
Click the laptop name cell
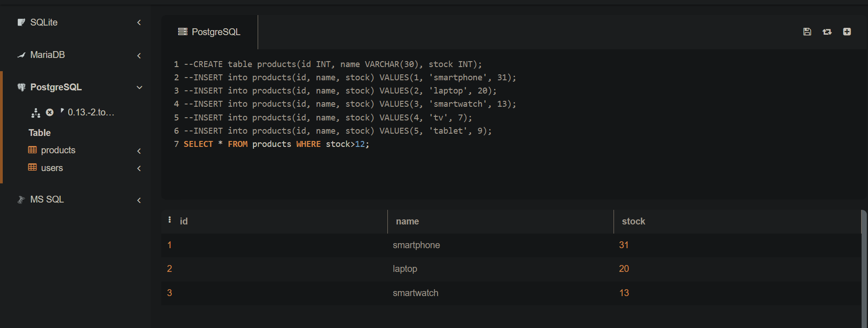click(405, 269)
